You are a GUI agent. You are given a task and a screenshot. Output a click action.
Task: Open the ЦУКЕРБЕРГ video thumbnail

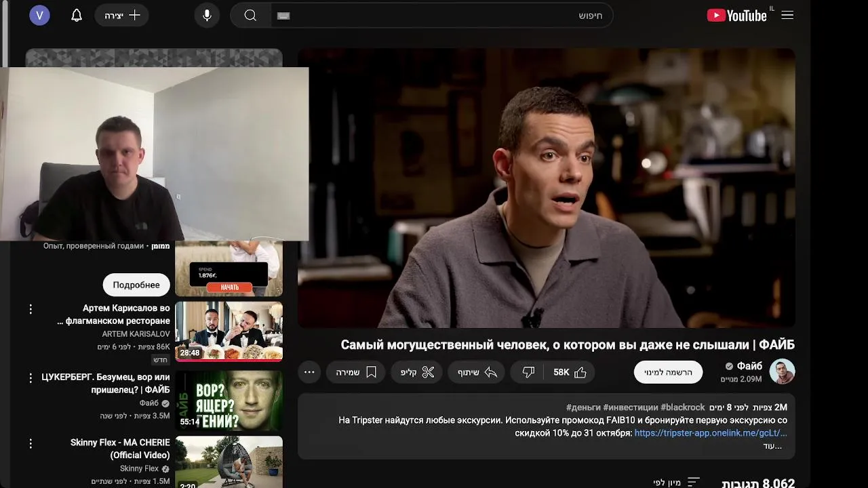(229, 401)
